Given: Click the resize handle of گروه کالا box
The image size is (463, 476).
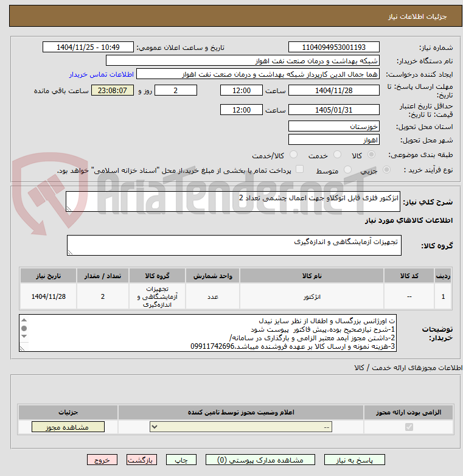Looking at the screenshot, I should [x=71, y=252].
